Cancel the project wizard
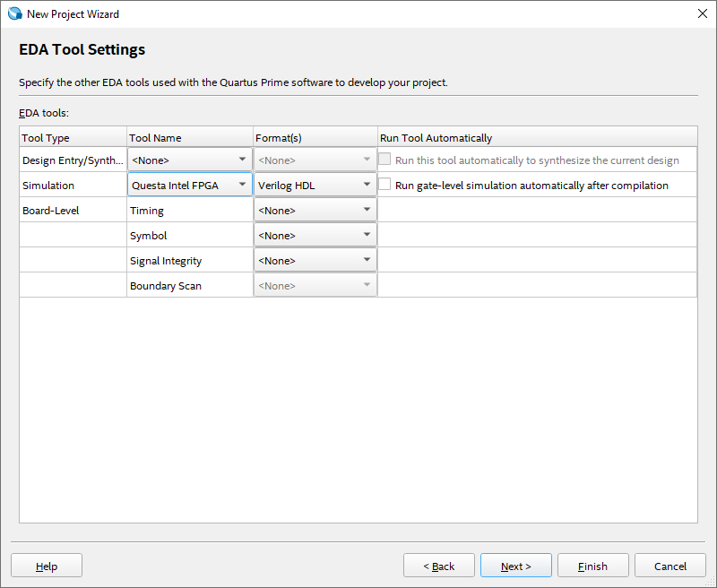 click(x=669, y=566)
